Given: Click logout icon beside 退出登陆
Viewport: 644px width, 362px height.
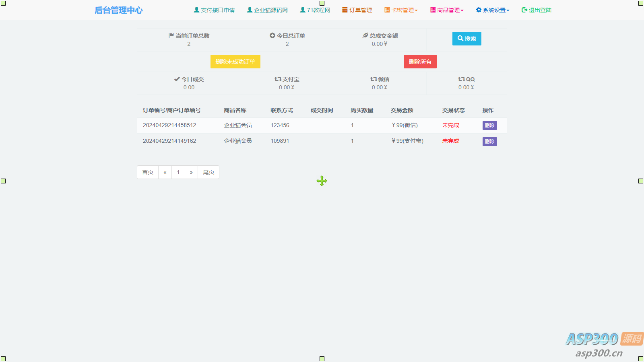Looking at the screenshot, I should (x=524, y=10).
